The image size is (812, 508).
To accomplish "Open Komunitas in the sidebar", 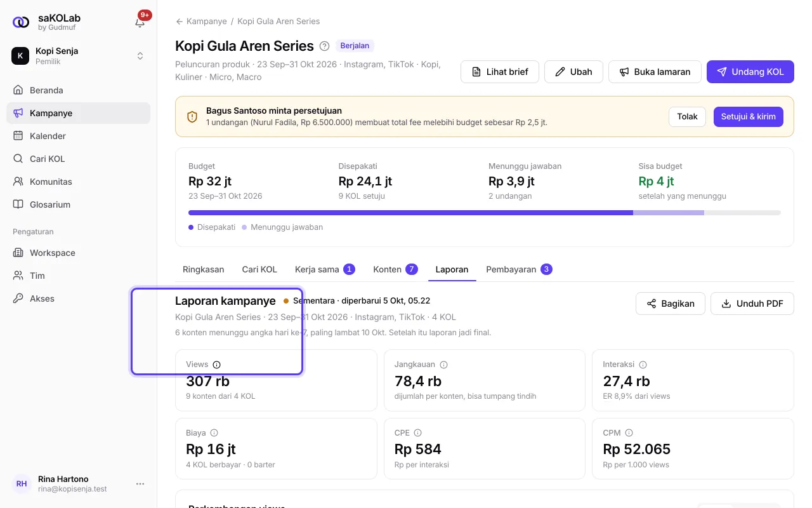I will [79, 182].
